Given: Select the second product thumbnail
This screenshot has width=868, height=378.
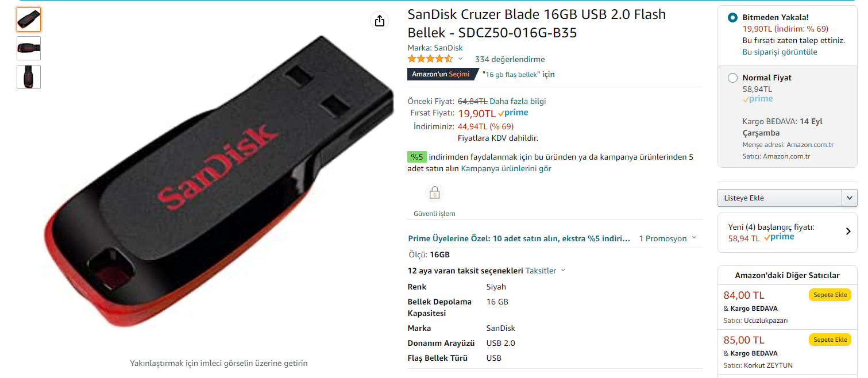Looking at the screenshot, I should 29,48.
